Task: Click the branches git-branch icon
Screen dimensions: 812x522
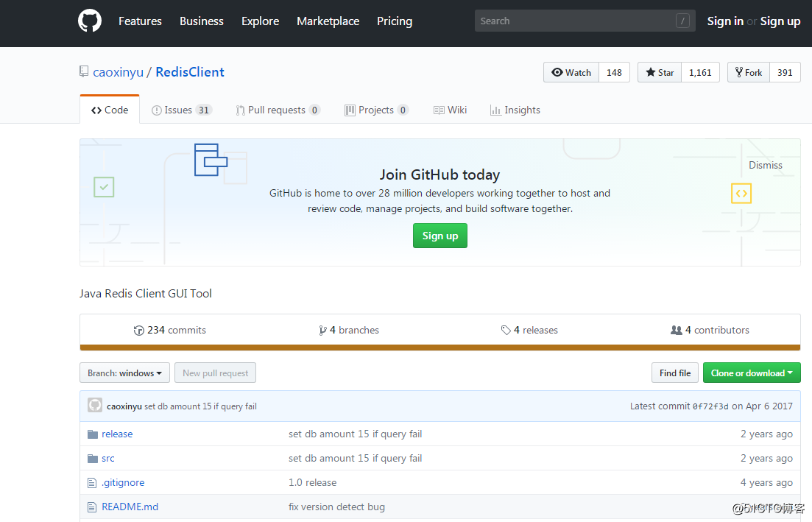Action: [322, 331]
